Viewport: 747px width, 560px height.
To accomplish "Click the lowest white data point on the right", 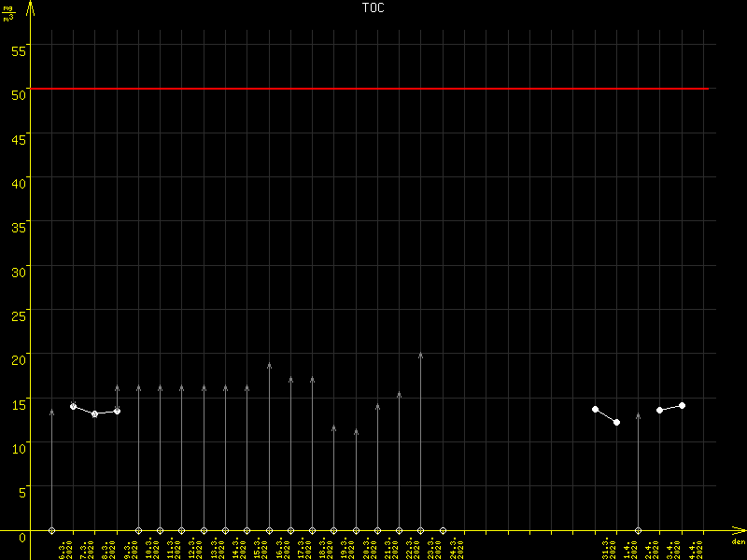I will point(616,423).
